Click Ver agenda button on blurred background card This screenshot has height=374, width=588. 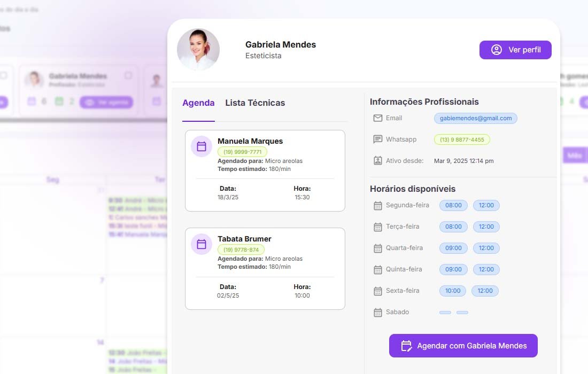[106, 102]
